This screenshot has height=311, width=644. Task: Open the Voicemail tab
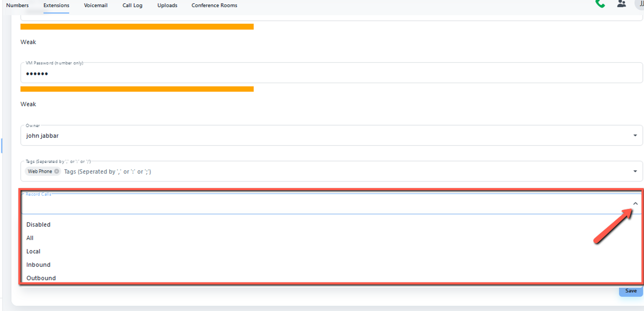(96, 5)
